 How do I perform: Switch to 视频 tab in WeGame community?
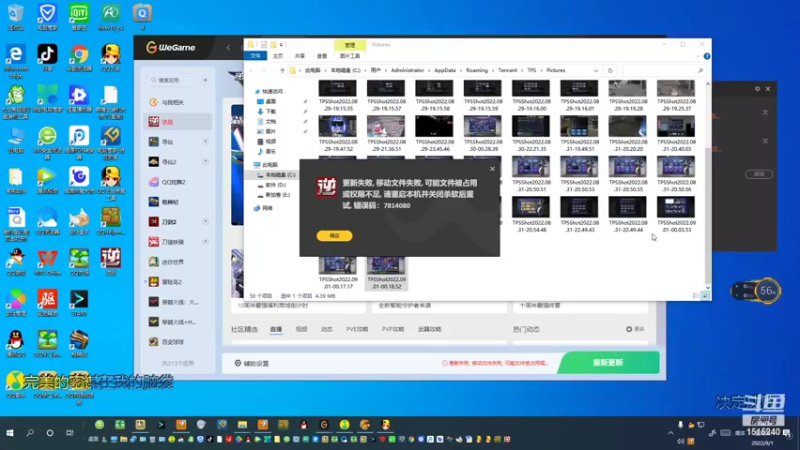[302, 330]
